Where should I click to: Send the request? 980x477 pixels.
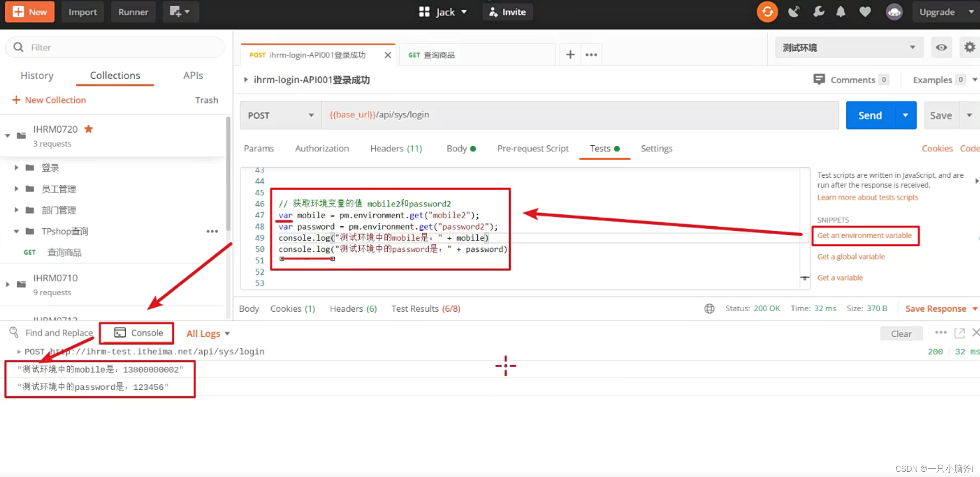870,115
